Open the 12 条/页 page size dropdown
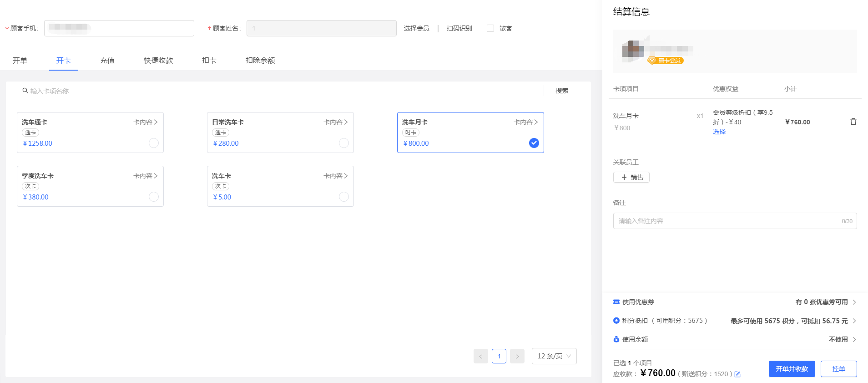The width and height of the screenshot is (868, 383). 554,356
